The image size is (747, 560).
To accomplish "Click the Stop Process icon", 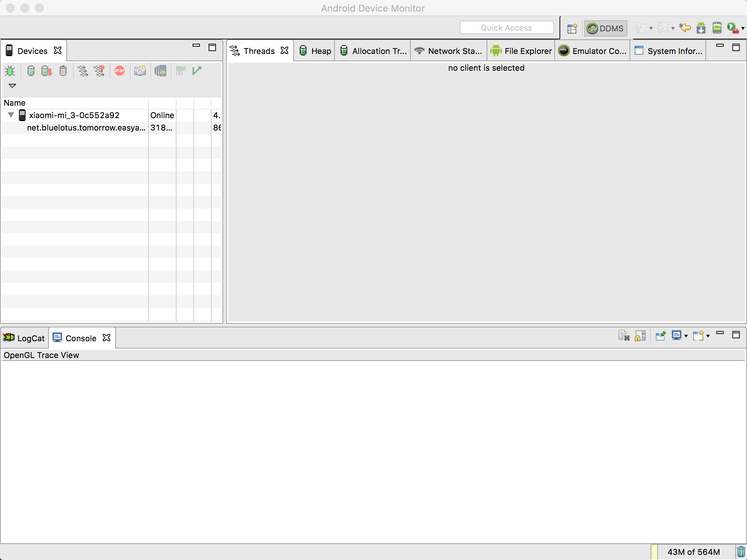I will [x=120, y=71].
